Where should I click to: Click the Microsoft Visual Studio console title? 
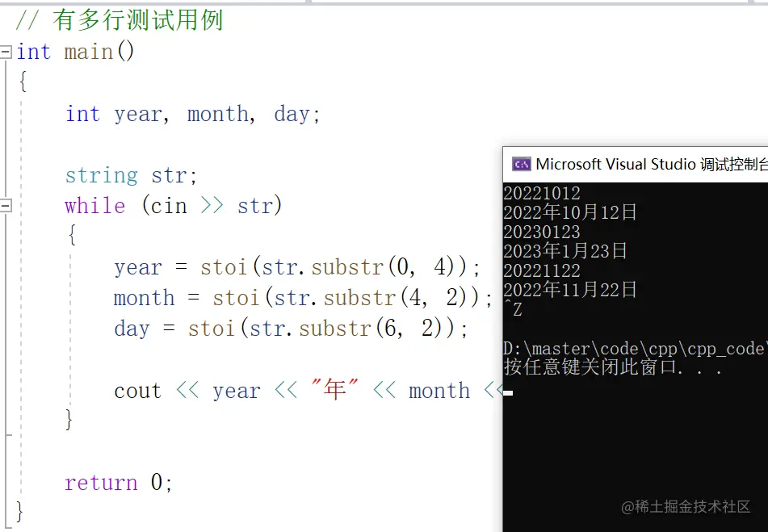click(652, 165)
